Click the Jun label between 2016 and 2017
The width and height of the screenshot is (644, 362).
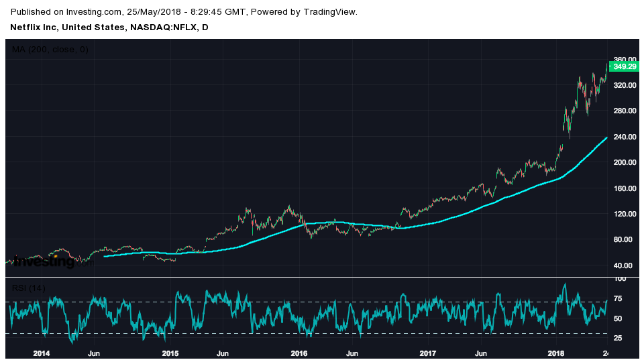[352, 353]
